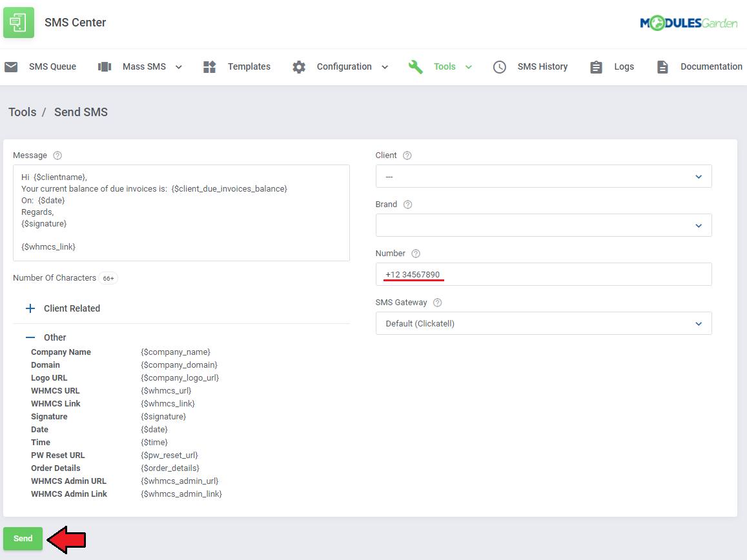Click the Company Name label

click(x=61, y=352)
